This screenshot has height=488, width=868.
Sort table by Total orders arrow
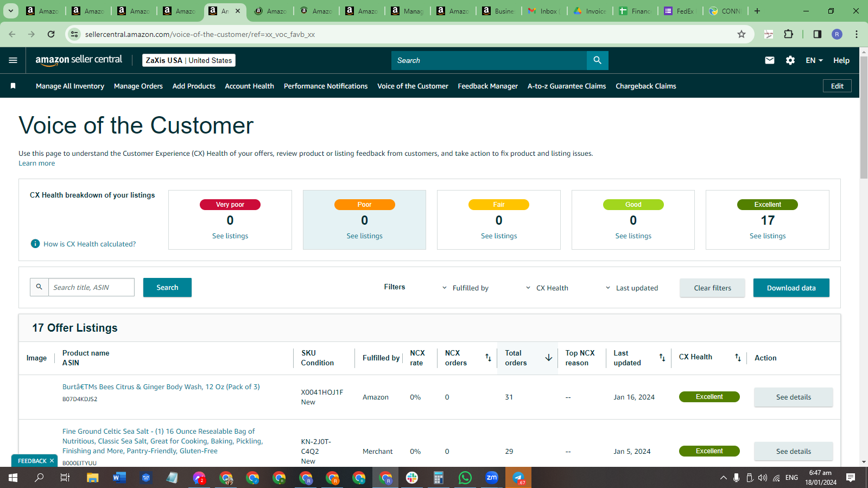549,357
